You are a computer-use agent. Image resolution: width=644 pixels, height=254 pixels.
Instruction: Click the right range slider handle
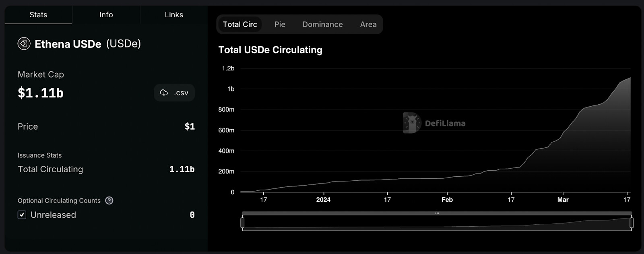pyautogui.click(x=632, y=223)
